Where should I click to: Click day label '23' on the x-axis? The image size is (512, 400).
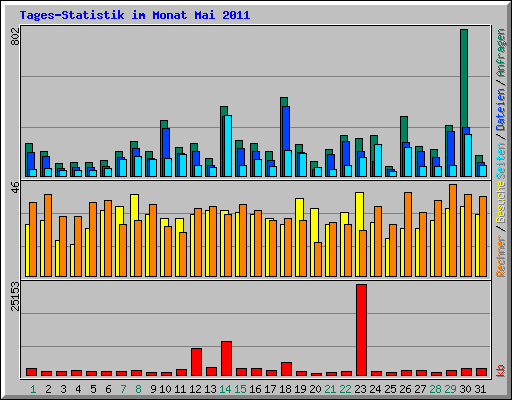[x=360, y=389]
